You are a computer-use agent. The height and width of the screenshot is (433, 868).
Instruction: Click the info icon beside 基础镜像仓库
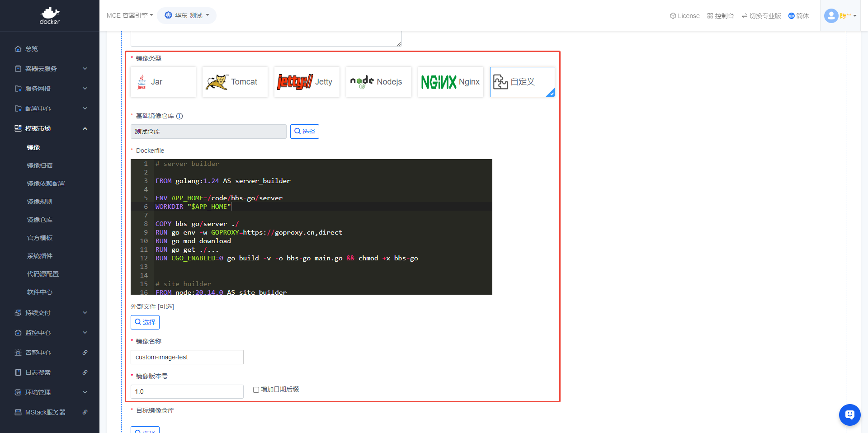[x=179, y=116]
